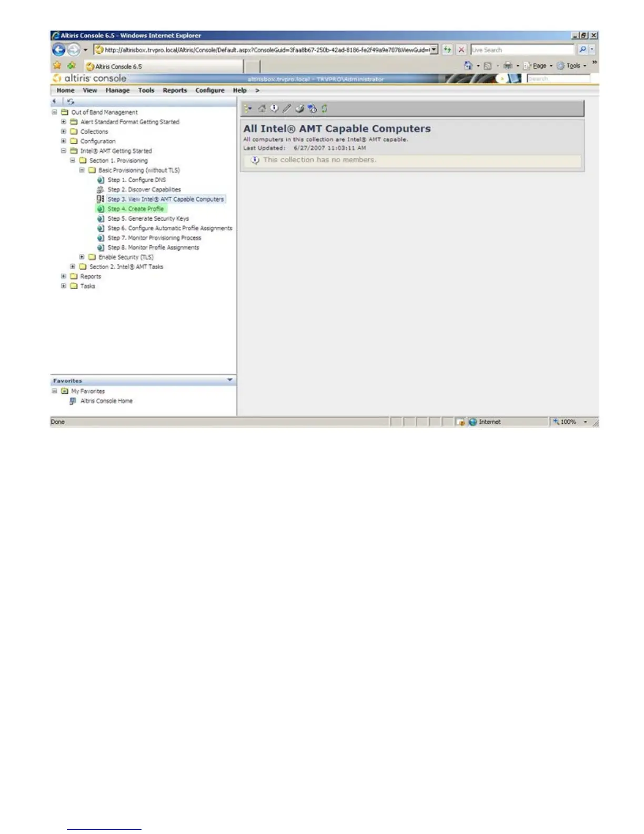The height and width of the screenshot is (834, 644).
Task: Select Step 6. Configure Automatic Profile Assignments
Action: 170,228
